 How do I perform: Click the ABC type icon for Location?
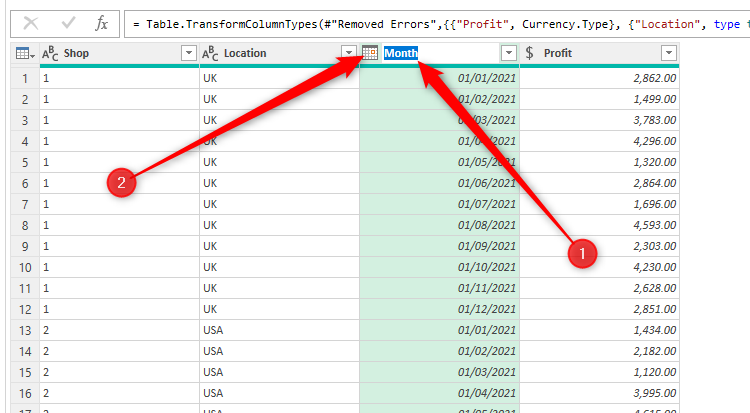click(x=210, y=53)
